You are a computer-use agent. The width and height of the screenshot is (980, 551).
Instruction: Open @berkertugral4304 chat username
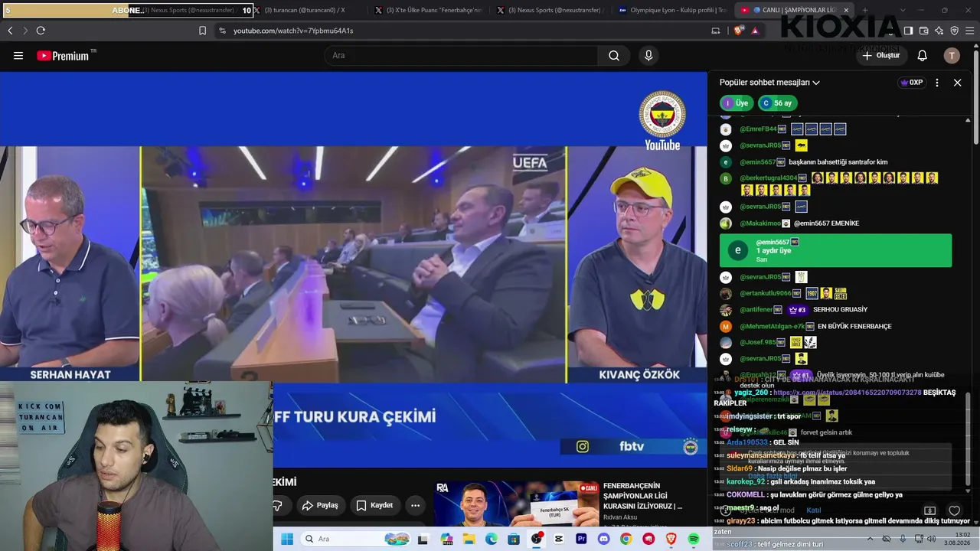(769, 178)
